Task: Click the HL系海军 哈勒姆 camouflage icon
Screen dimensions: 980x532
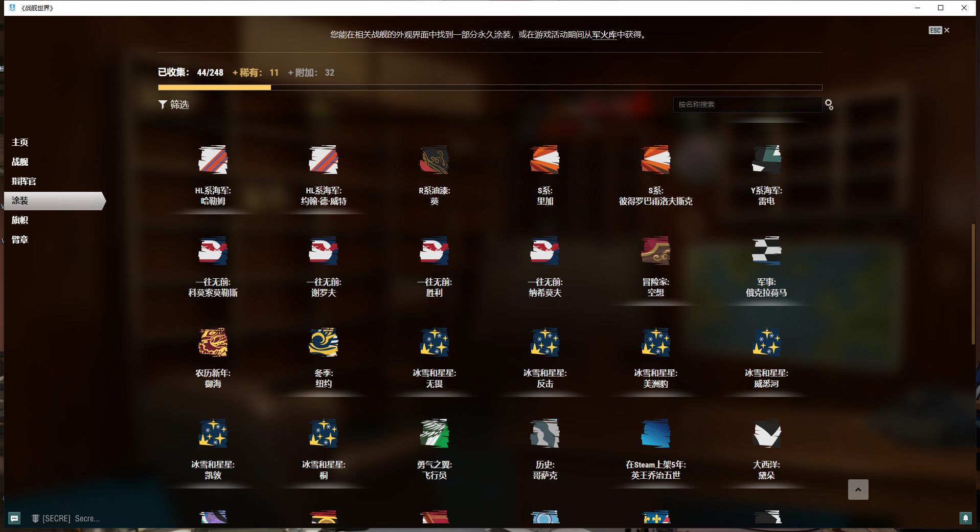Action: pyautogui.click(x=213, y=160)
